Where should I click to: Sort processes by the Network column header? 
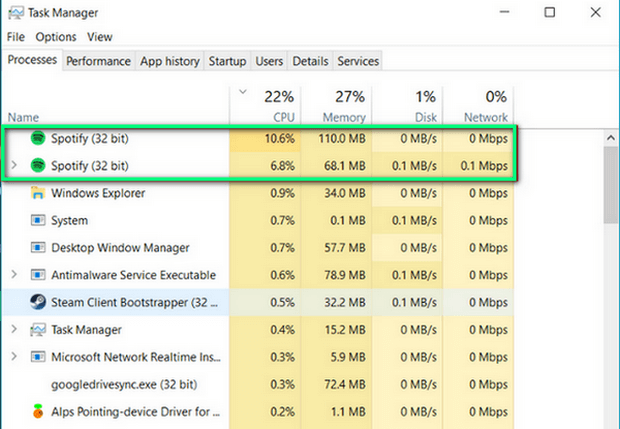click(478, 107)
